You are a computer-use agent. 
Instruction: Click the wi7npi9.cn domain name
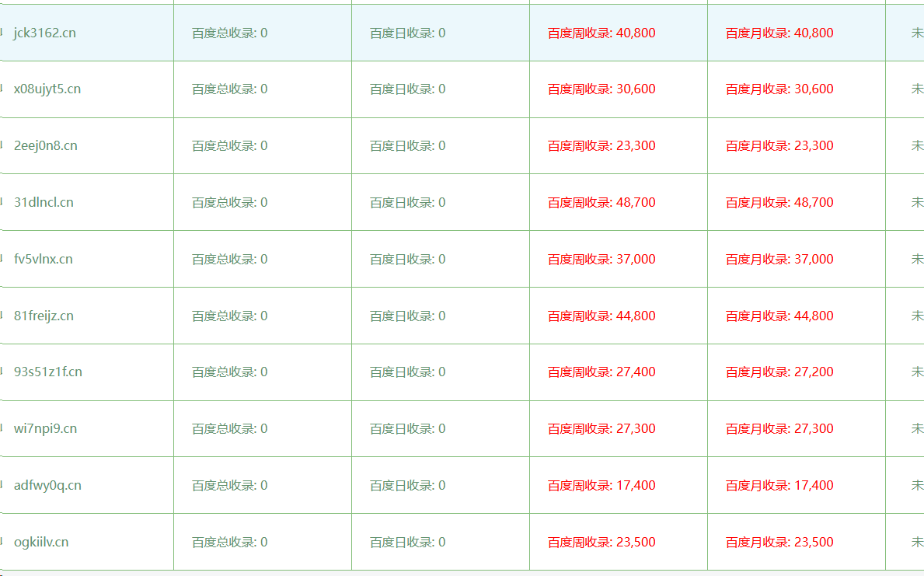pos(45,429)
